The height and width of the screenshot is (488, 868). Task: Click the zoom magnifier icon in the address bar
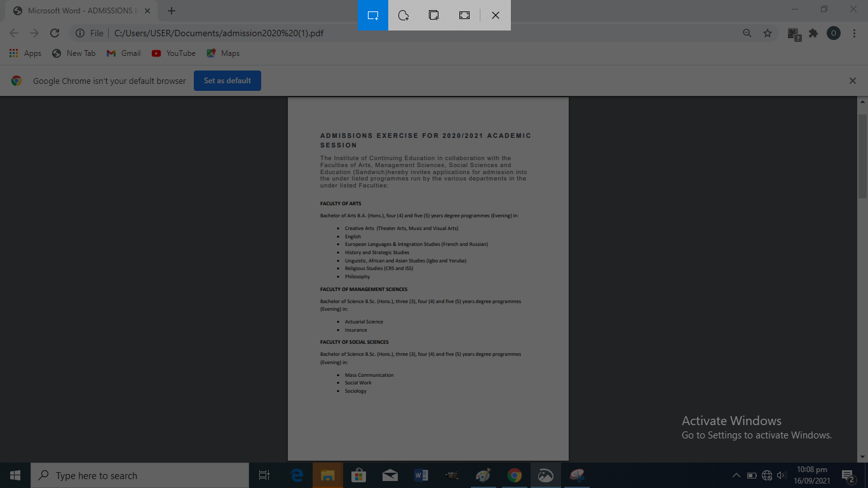pos(747,33)
